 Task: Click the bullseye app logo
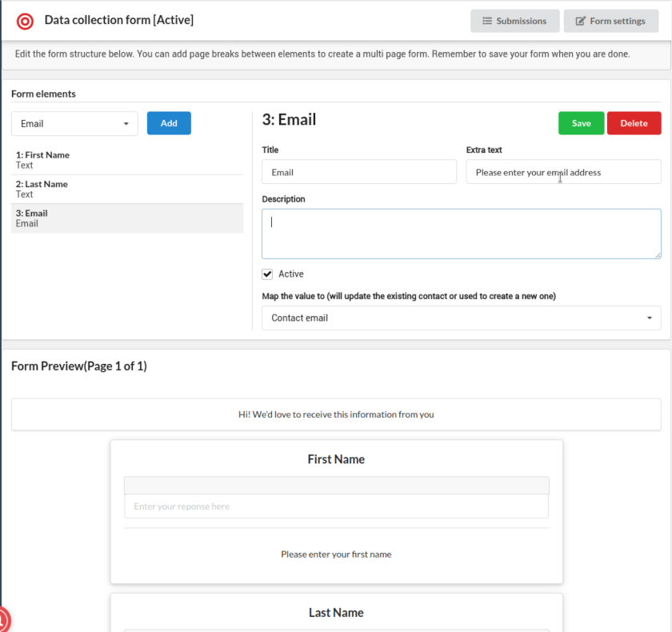(x=23, y=21)
